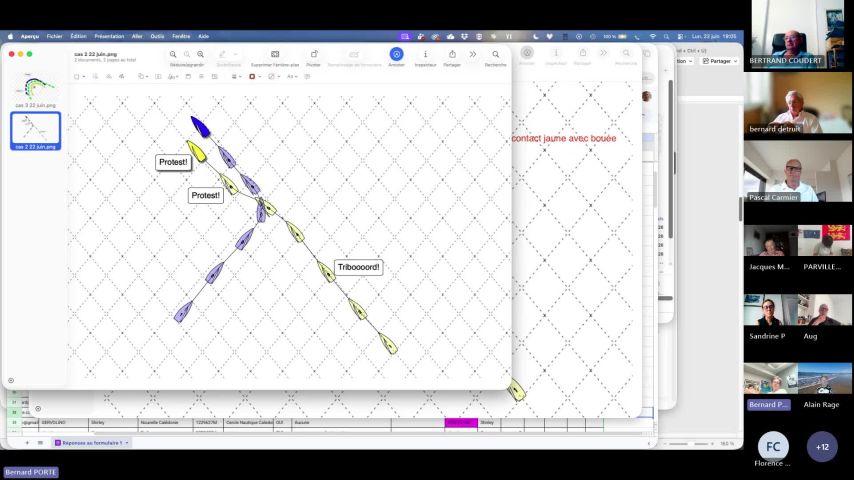The width and height of the screenshot is (854, 480).
Task: Click greyed Recherche icon in background Aperçu window
Action: pos(626,54)
